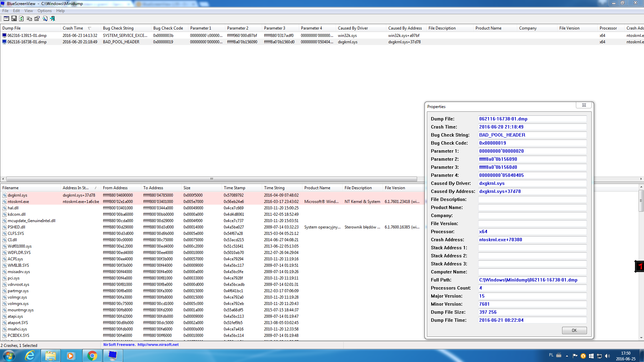Select the mountmgr.sys driver row
Screen dimensions: 644x362
point(212,310)
